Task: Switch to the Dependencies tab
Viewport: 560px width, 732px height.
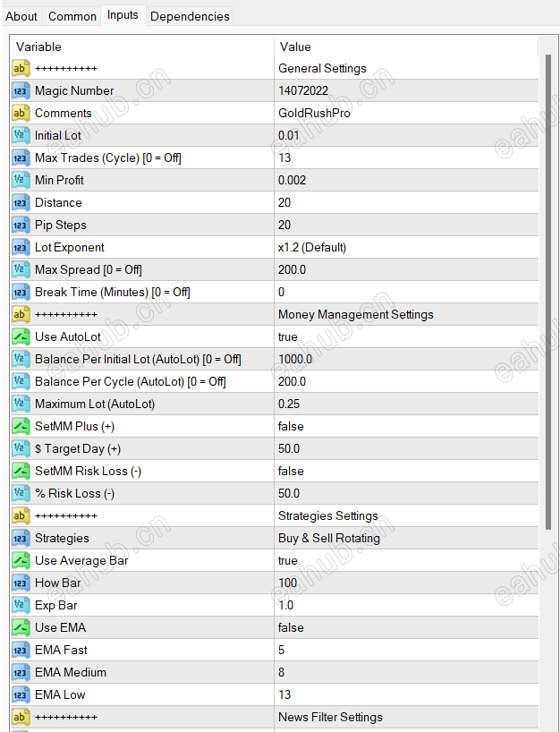Action: coord(190,16)
